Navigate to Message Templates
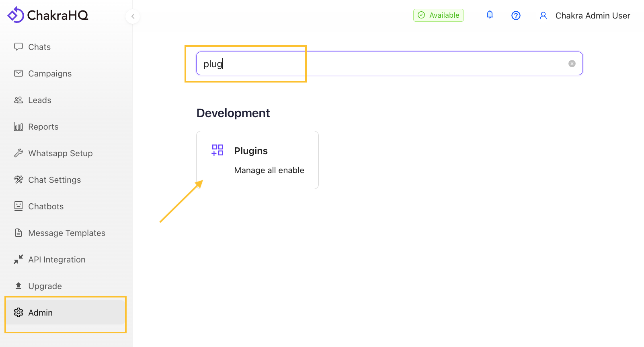This screenshot has width=644, height=347. (x=67, y=233)
